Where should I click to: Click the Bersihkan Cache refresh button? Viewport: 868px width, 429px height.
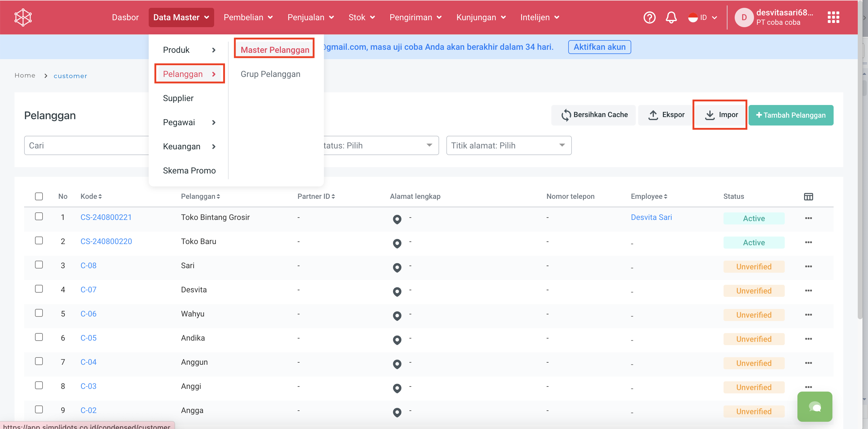(594, 115)
